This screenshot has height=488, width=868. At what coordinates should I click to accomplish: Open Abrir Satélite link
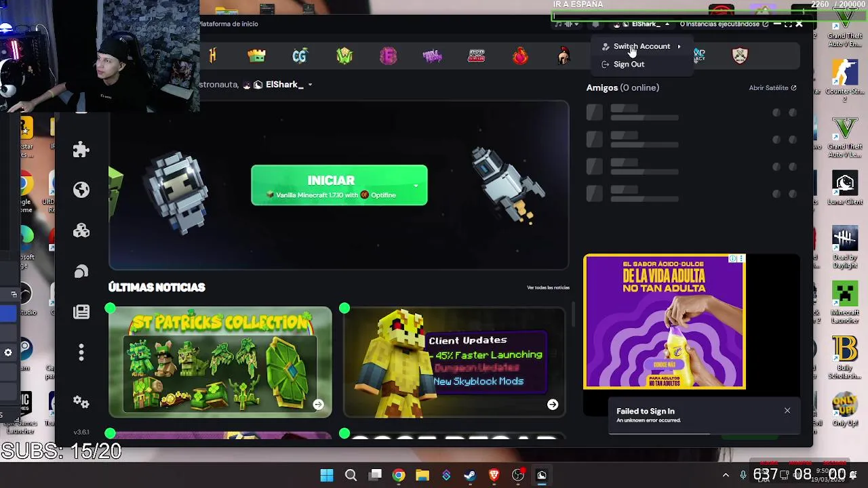772,87
